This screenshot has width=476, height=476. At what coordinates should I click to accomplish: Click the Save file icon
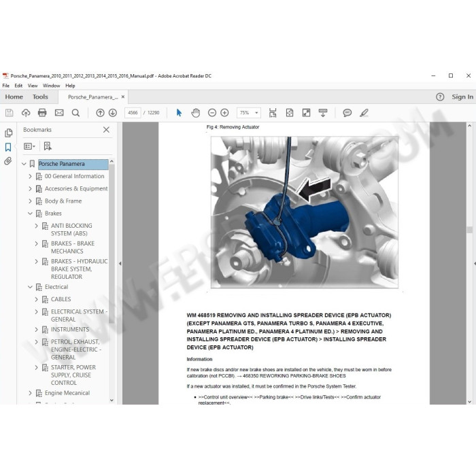click(x=9, y=113)
